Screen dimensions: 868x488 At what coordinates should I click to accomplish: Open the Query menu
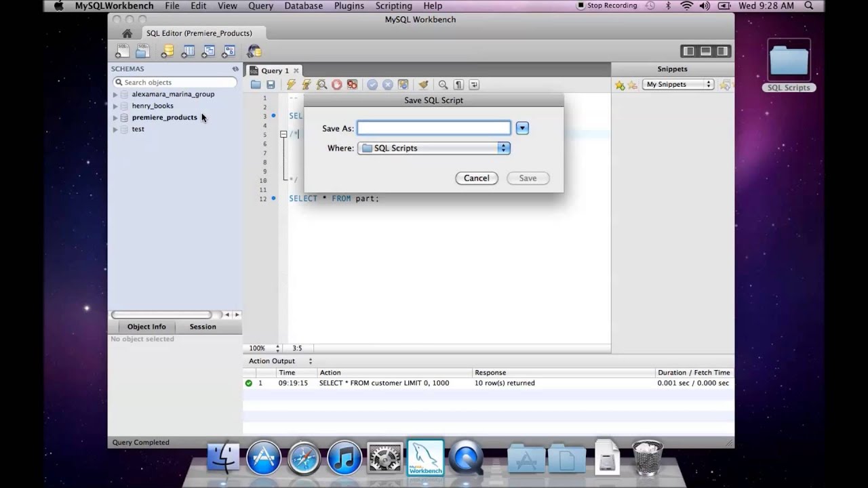click(260, 5)
